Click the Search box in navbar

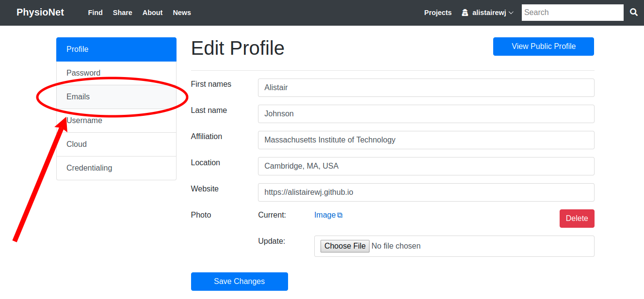tap(573, 13)
